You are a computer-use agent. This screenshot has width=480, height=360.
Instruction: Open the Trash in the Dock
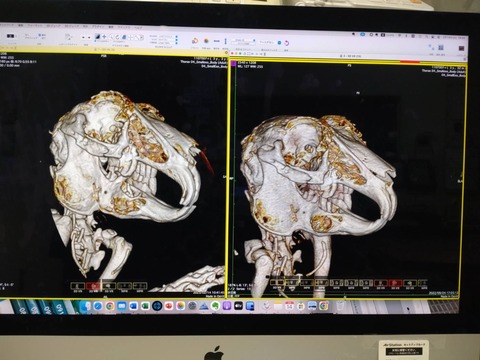click(x=341, y=306)
